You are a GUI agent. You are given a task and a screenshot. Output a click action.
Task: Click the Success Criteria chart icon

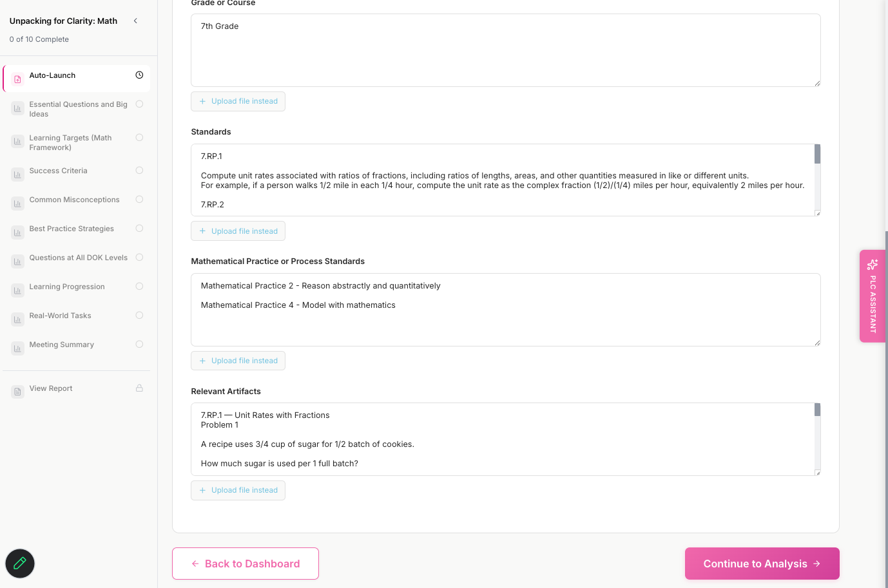(18, 175)
